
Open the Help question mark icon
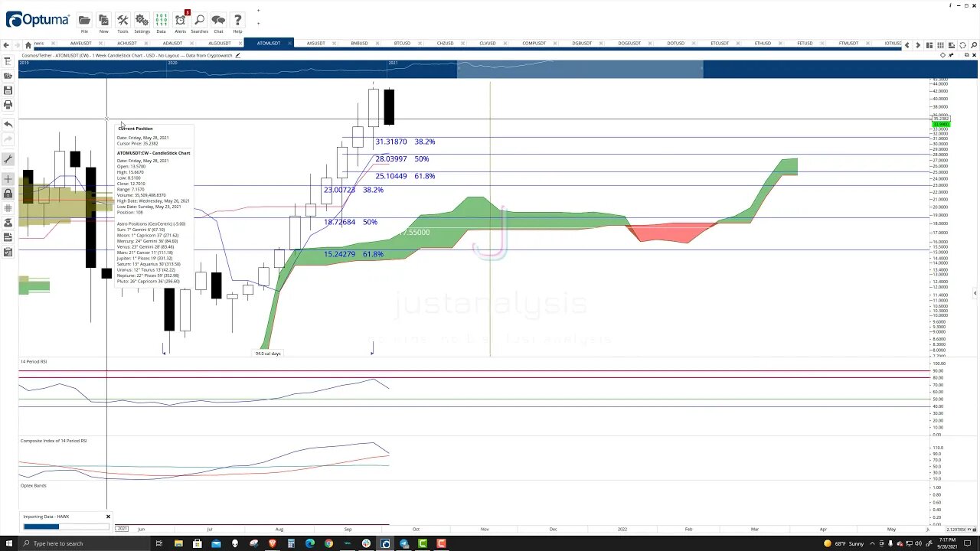click(x=237, y=21)
